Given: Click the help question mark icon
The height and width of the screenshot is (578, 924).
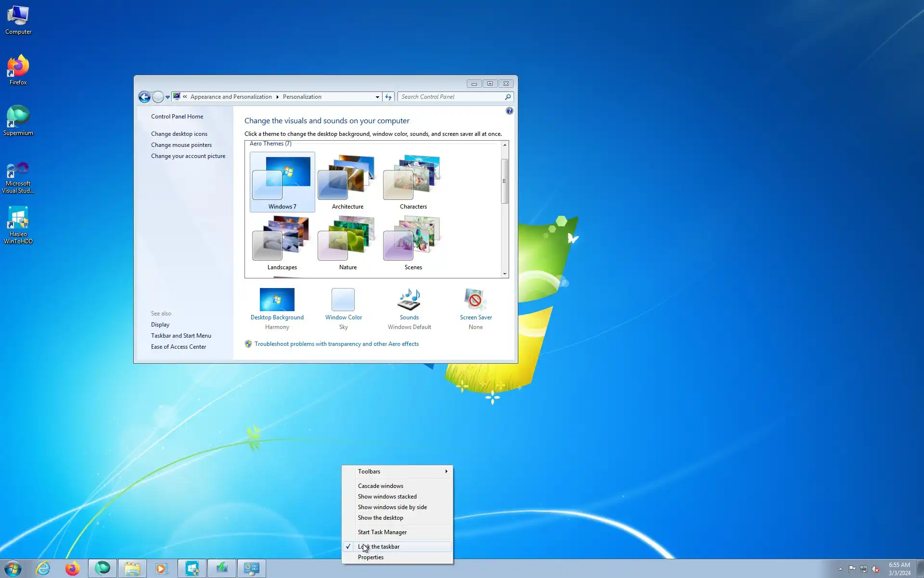Looking at the screenshot, I should pyautogui.click(x=509, y=111).
